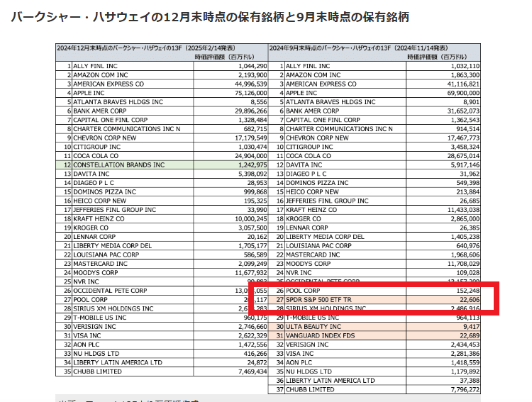Select the value 44,996,539 for American Express
Screen dimensions: 532x402
point(250,84)
